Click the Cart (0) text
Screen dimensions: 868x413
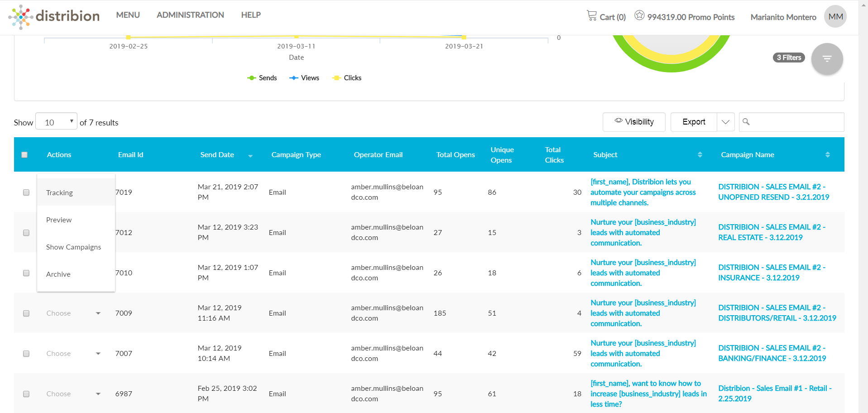click(x=613, y=17)
